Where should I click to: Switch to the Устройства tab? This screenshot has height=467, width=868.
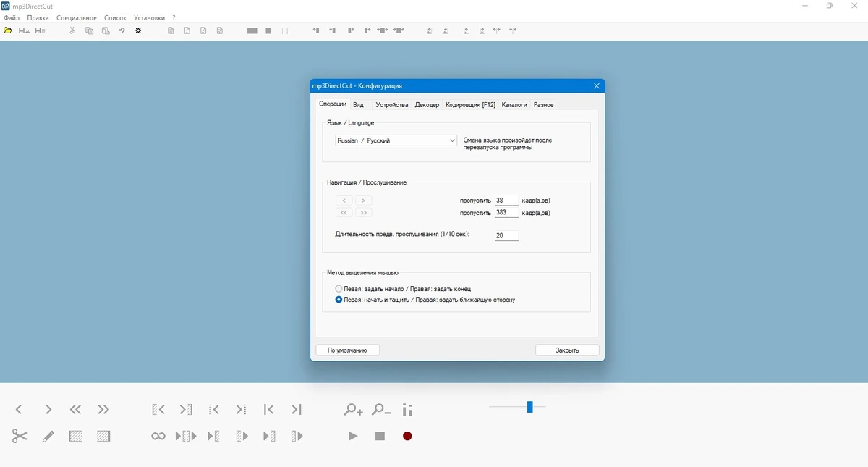392,105
